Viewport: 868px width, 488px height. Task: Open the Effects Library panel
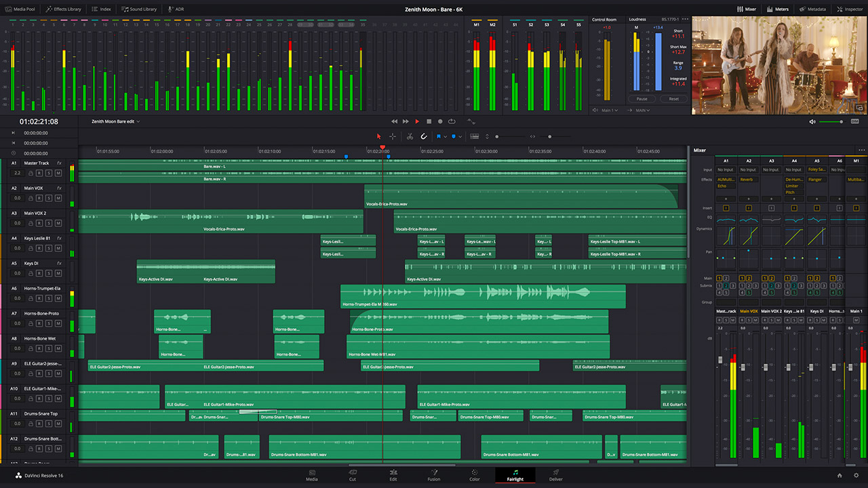click(x=63, y=9)
